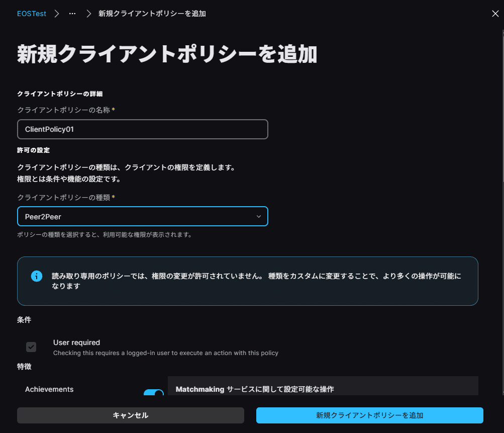
Task: Click the dropdown arrow on the Peer2Peer selector
Action: (x=259, y=216)
